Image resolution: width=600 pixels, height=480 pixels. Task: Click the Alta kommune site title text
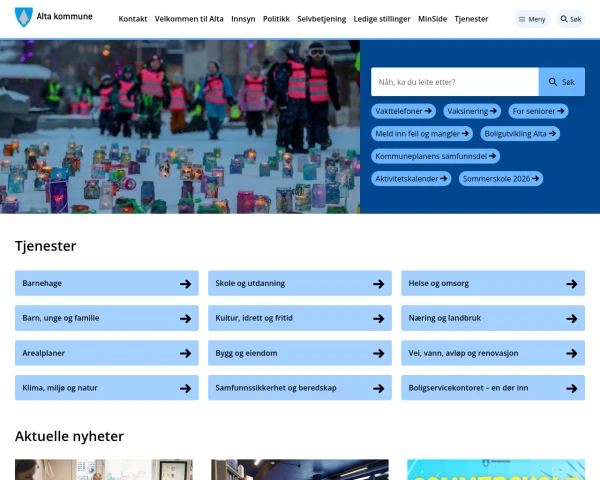[x=65, y=16]
